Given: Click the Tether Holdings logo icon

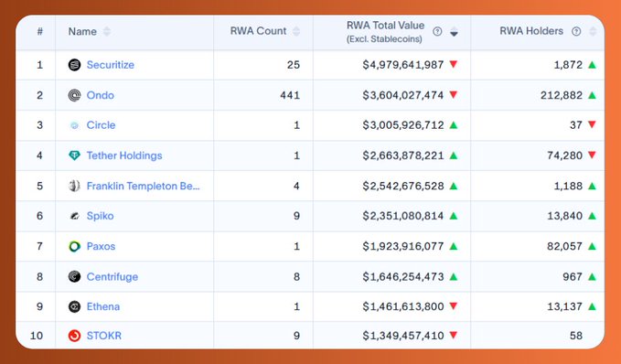Looking at the screenshot, I should (x=74, y=155).
